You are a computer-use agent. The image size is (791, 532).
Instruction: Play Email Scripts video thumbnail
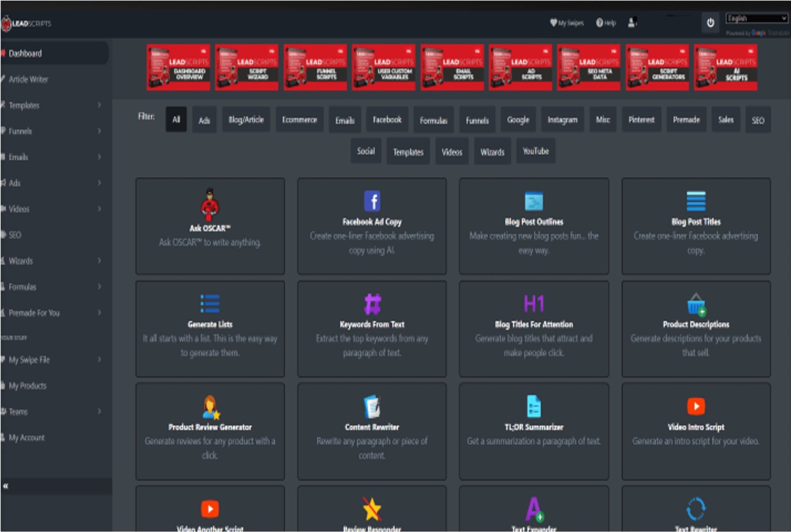(x=452, y=67)
